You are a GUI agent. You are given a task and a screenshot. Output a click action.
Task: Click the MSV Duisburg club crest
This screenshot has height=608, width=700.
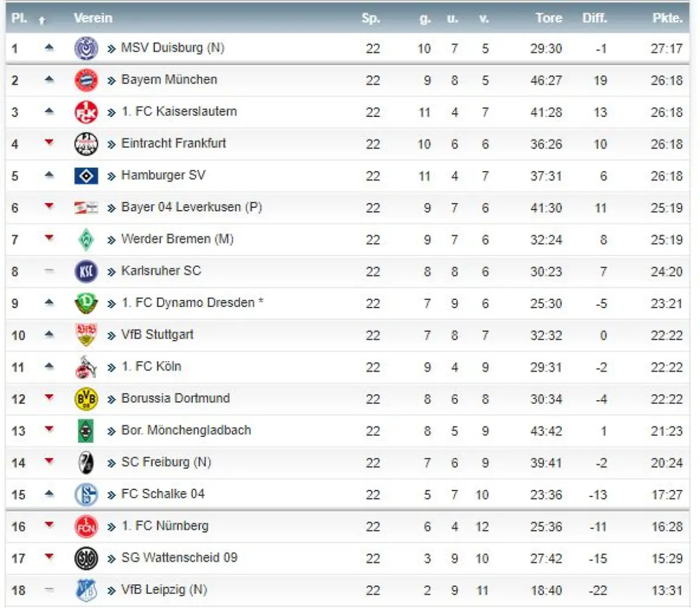(x=86, y=48)
